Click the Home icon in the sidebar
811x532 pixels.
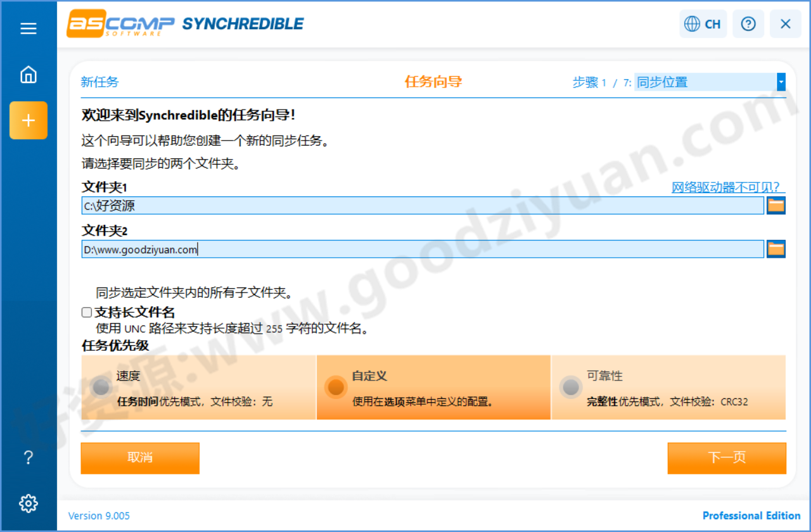coord(28,74)
